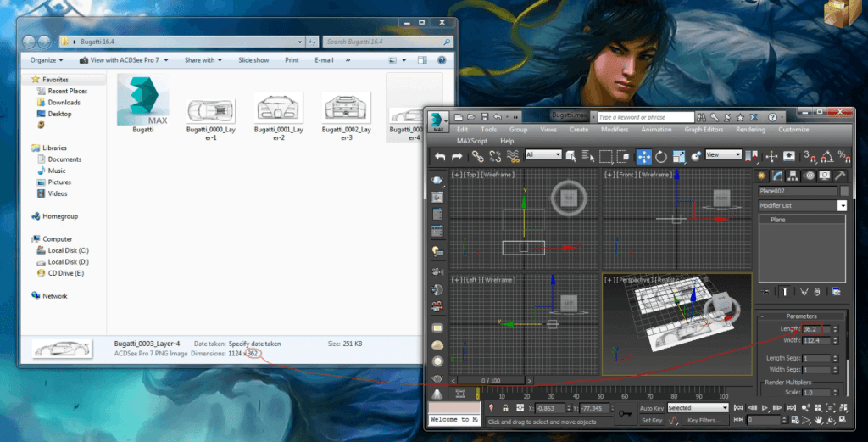Click Play Animation button
The image size is (868, 442).
tap(765, 408)
